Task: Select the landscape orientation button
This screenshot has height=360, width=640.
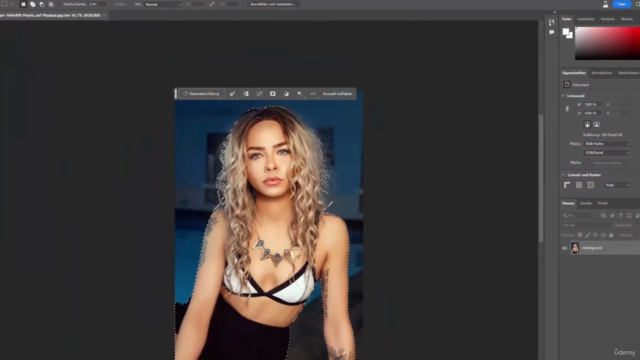Action: [x=596, y=124]
